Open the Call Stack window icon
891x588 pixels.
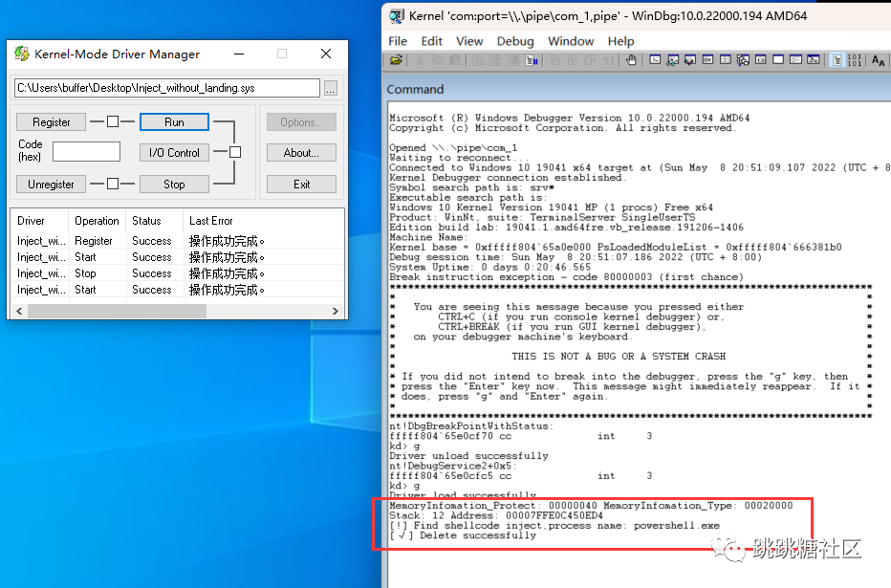coord(741,59)
